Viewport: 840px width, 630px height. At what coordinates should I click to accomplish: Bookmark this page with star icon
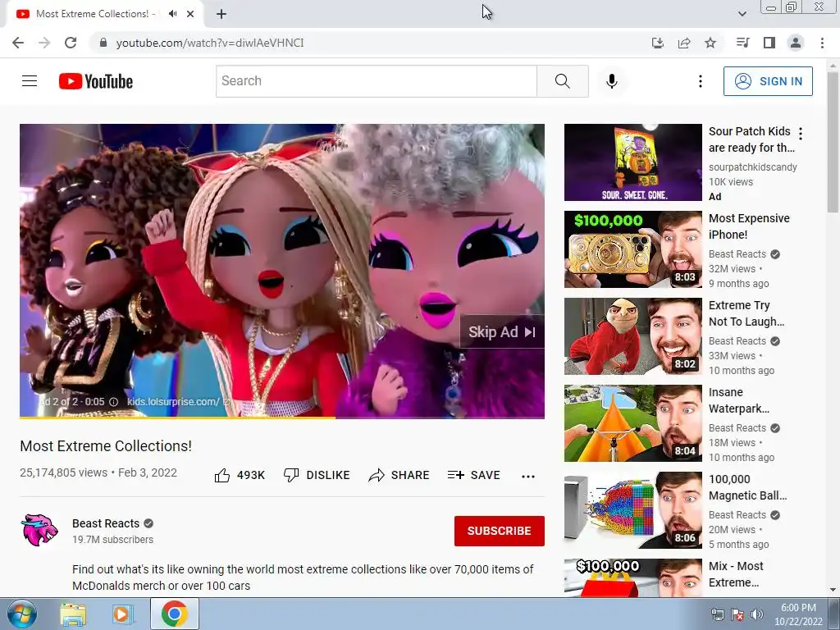point(710,43)
